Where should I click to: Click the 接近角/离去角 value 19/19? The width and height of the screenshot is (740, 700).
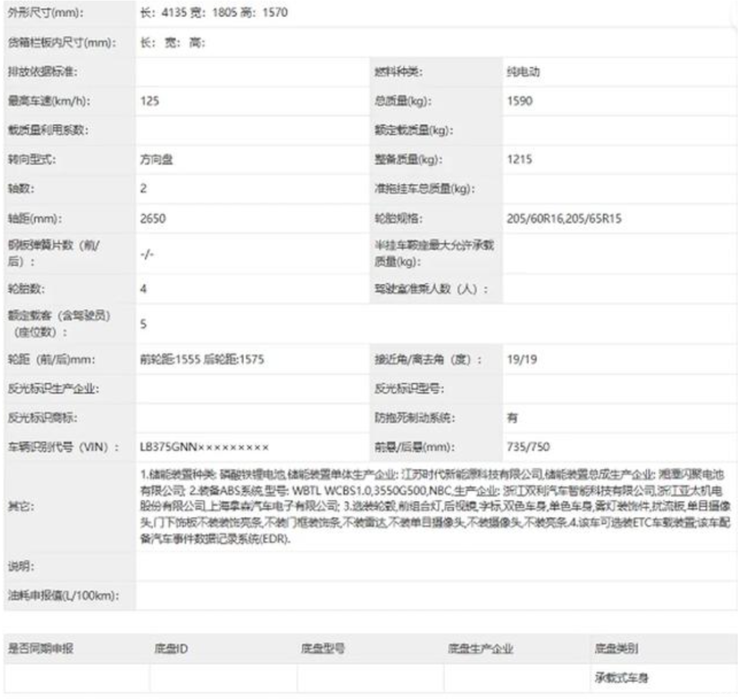coord(522,359)
